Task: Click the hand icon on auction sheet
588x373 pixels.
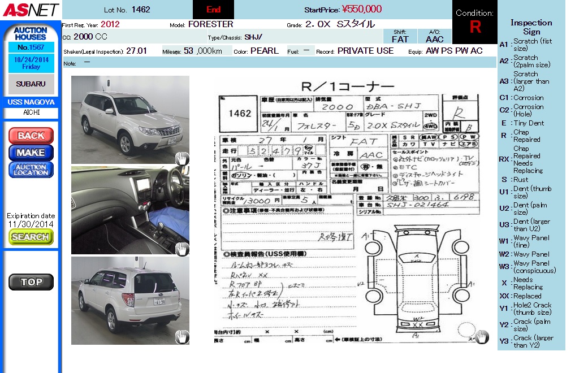Action: (x=481, y=337)
